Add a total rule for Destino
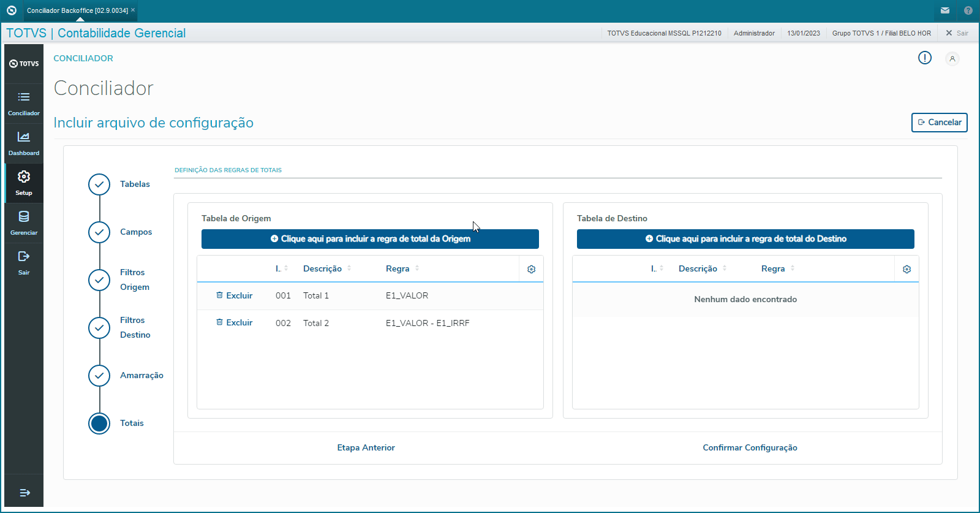The height and width of the screenshot is (513, 980). point(745,239)
